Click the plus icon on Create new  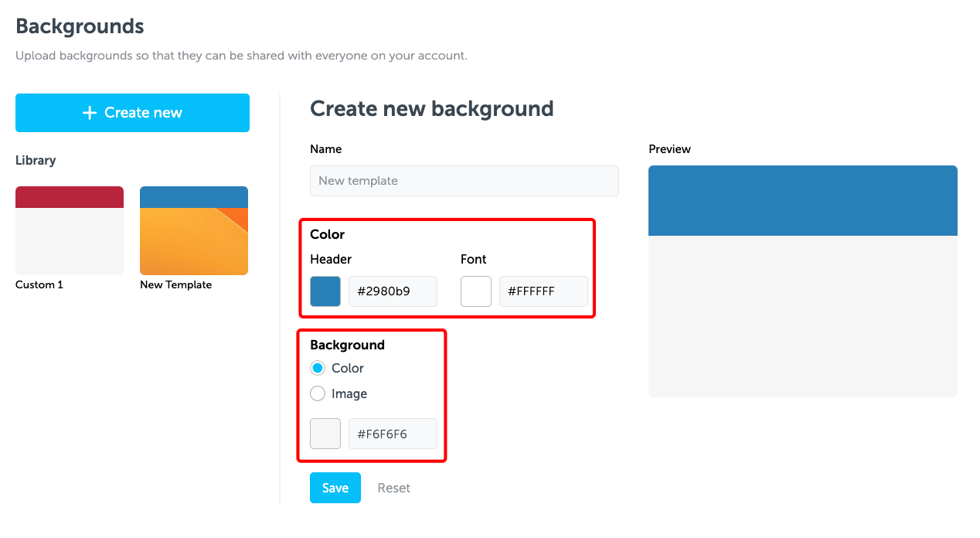point(90,113)
